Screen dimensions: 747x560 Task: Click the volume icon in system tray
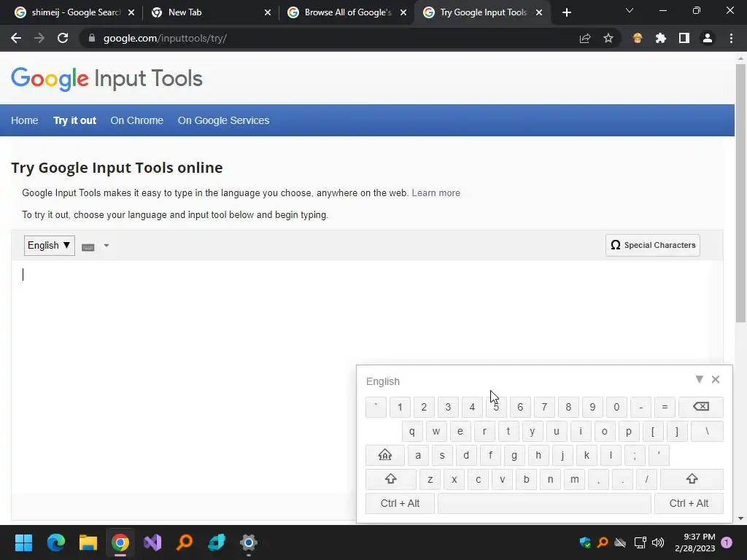point(658,542)
